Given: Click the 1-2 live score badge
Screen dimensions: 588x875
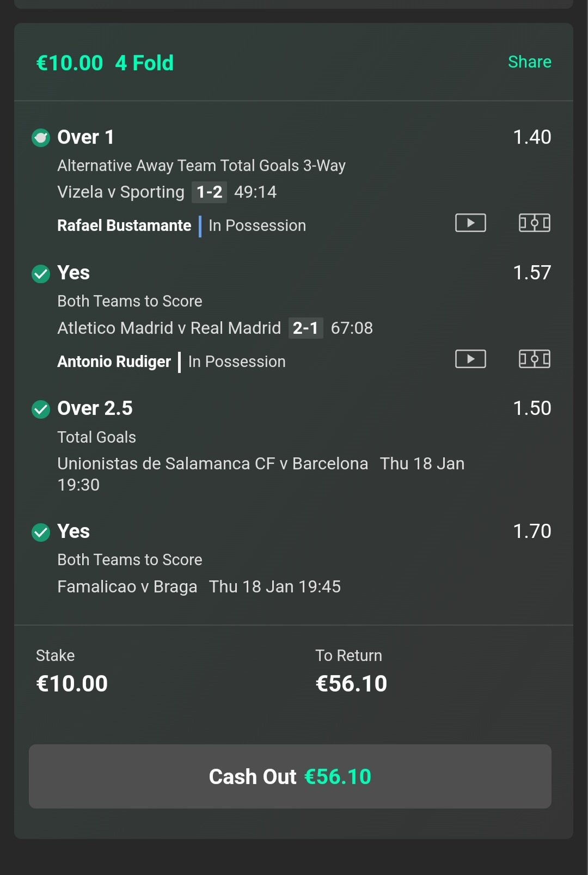Looking at the screenshot, I should coord(209,192).
